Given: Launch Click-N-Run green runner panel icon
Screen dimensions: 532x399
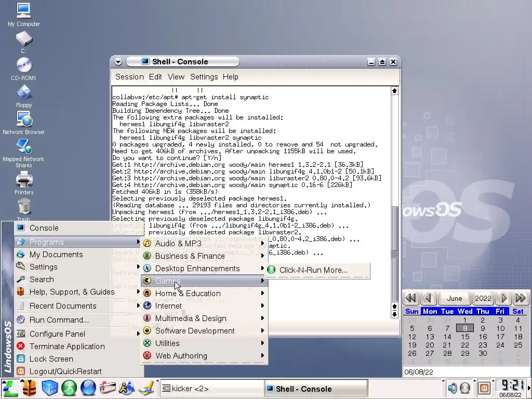Looking at the screenshot, I should (69, 388).
